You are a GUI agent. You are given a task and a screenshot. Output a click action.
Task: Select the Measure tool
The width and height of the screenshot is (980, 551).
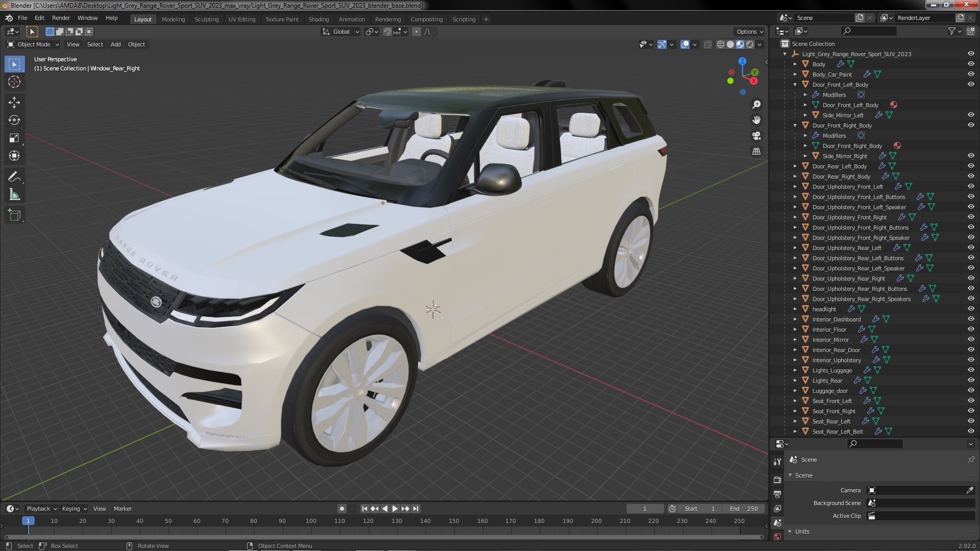coord(14,195)
